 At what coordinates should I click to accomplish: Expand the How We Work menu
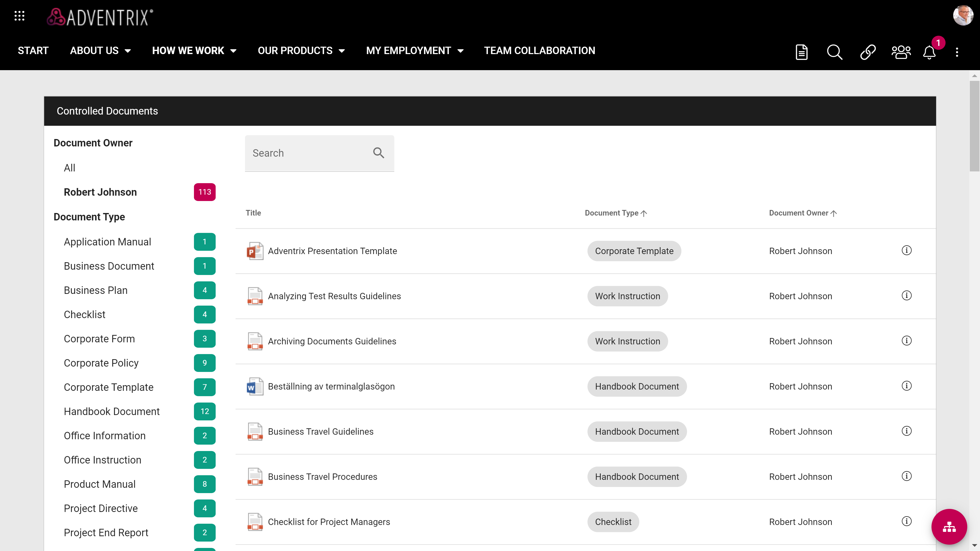(x=194, y=51)
